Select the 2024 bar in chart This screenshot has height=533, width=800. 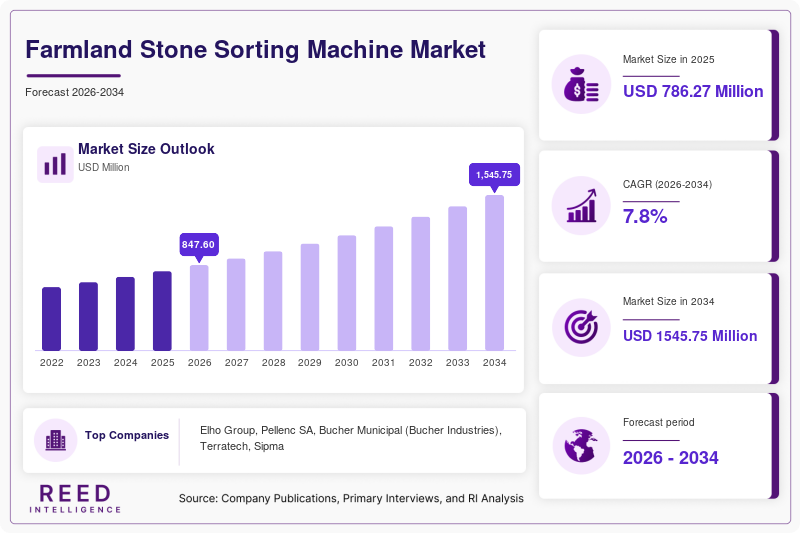(126, 314)
